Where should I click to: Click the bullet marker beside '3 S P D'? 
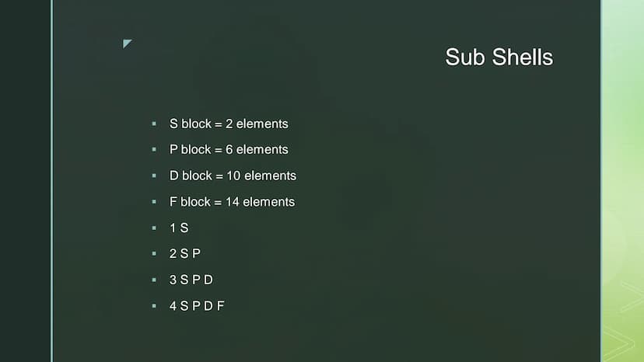click(154, 280)
